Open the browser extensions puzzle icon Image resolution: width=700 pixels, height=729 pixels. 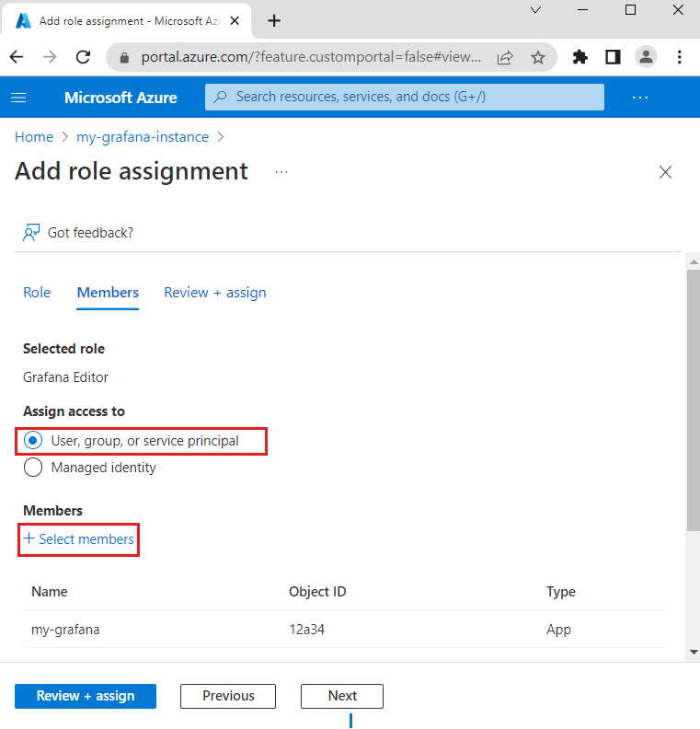[580, 57]
